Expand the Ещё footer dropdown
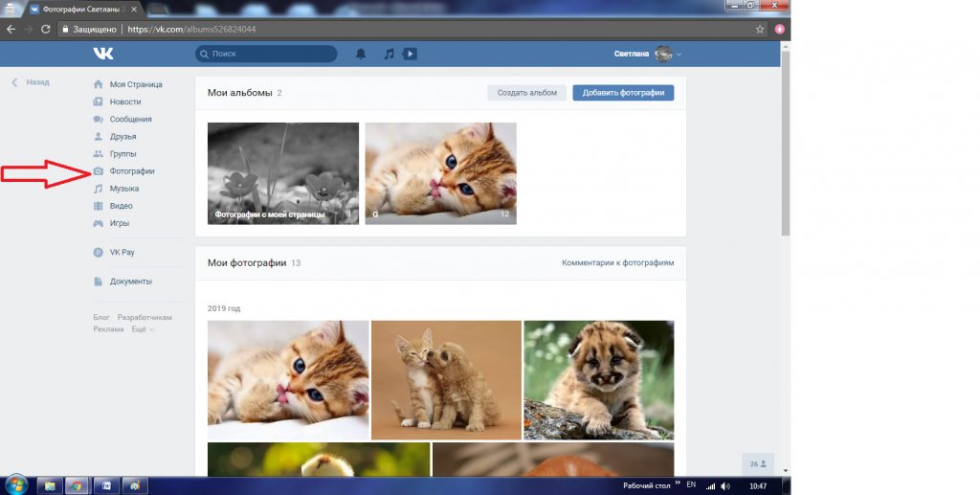The width and height of the screenshot is (980, 495). [x=143, y=329]
